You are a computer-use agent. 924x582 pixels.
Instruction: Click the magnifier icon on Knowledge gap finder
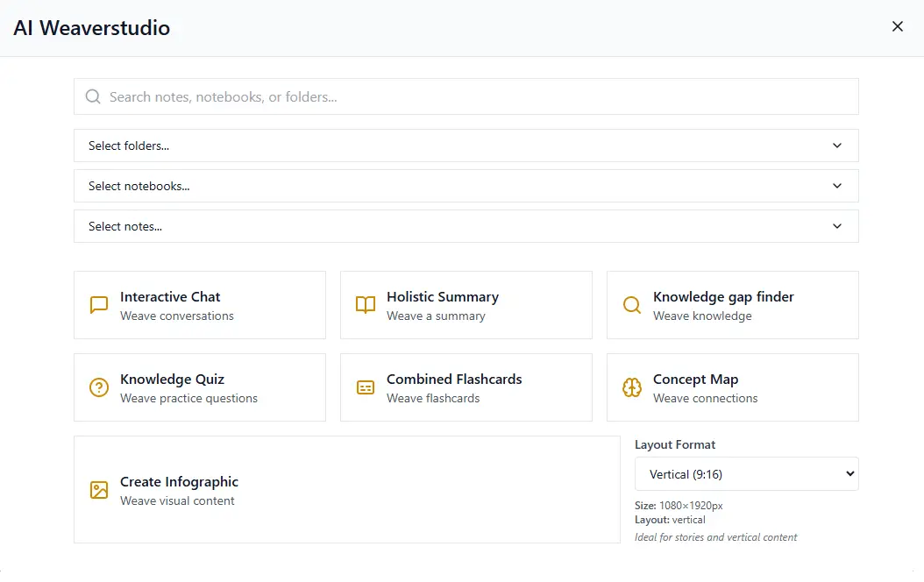coord(632,305)
